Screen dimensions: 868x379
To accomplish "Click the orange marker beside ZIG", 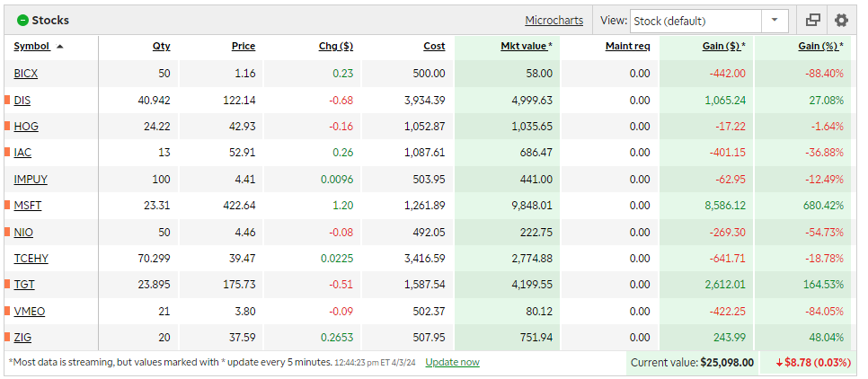I will 7,337.
